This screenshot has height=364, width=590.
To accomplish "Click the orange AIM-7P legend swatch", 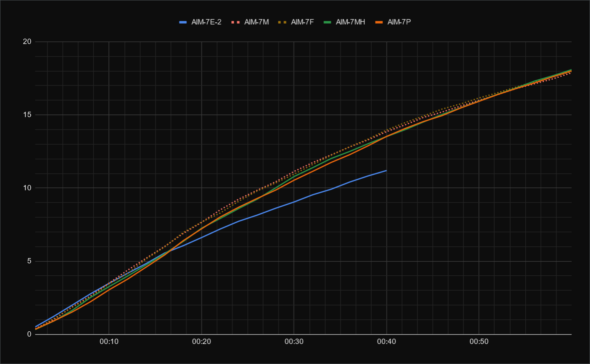I will [379, 22].
